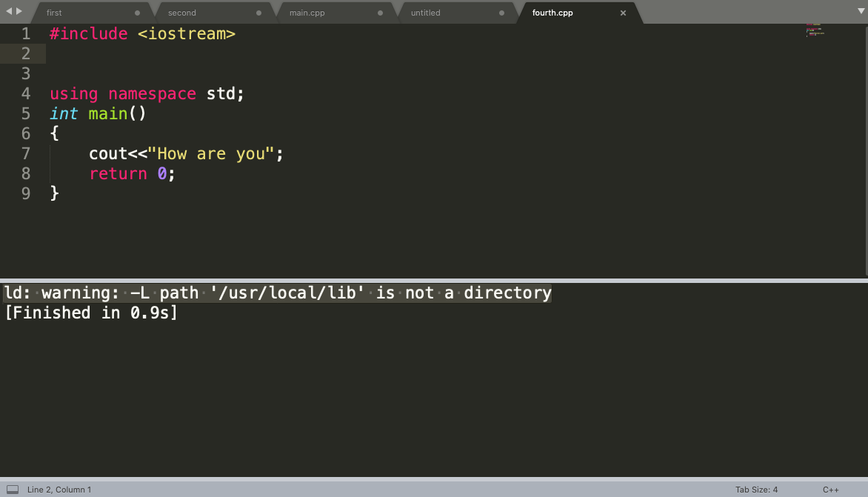
Task: Click the unsaved dot on the first tab
Action: pos(138,13)
